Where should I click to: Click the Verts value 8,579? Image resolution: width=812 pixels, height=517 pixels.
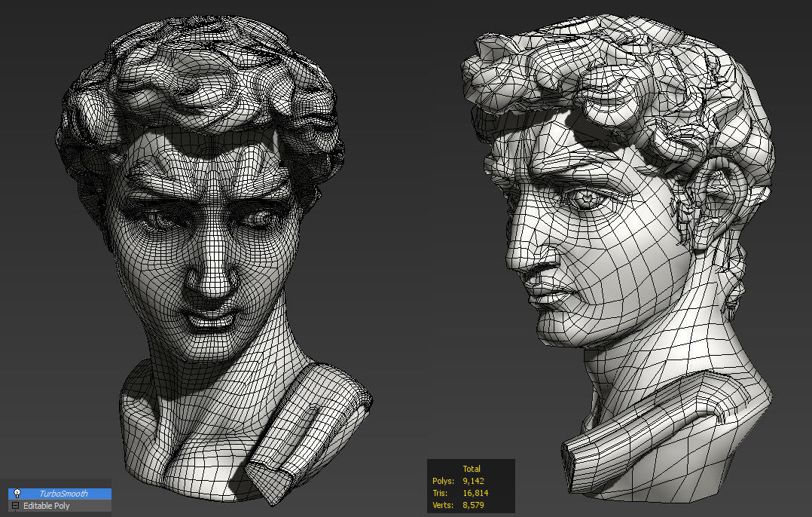tap(473, 505)
